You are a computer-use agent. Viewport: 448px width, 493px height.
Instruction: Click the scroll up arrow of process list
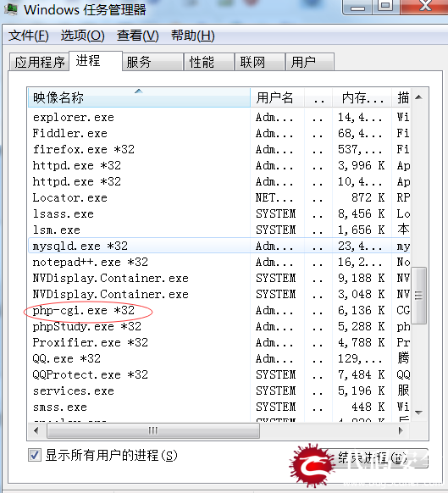418,97
